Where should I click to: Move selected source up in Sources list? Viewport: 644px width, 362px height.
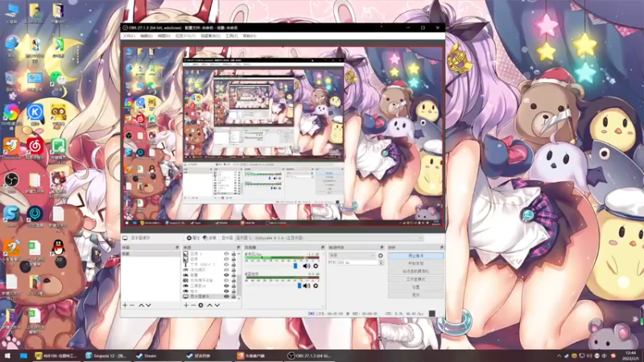pyautogui.click(x=209, y=306)
